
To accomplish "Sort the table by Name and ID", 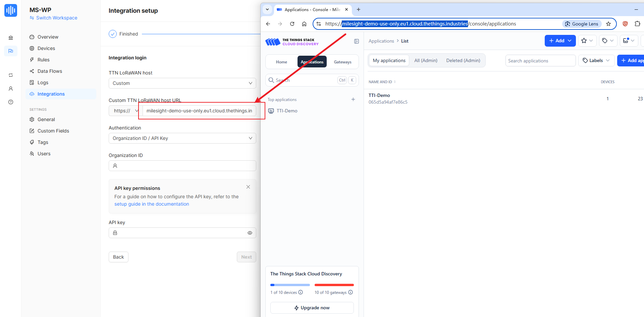I will coord(382,82).
